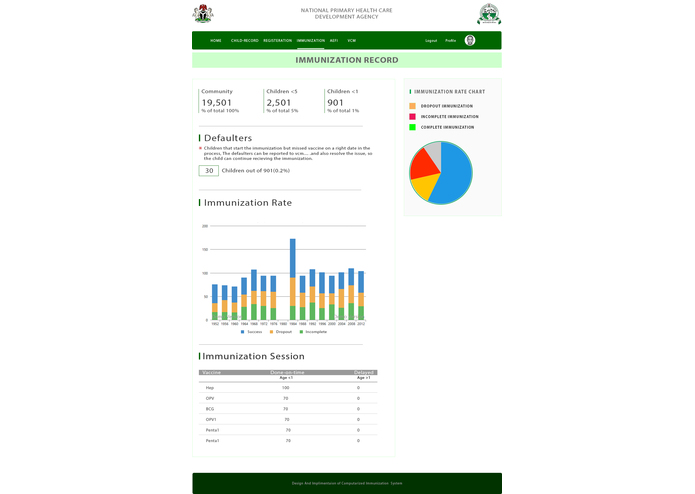Toggle the Success series in bar chart legend
The width and height of the screenshot is (695, 494).
click(x=252, y=332)
